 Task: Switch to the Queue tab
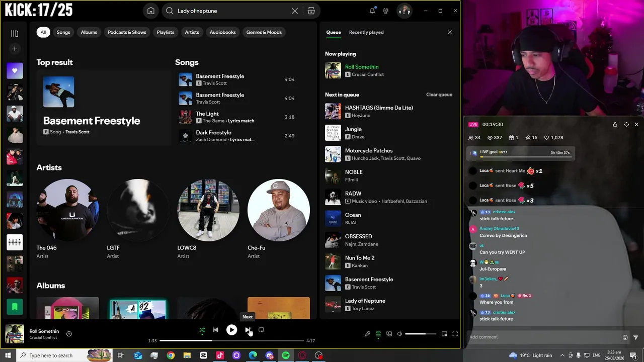pyautogui.click(x=334, y=32)
